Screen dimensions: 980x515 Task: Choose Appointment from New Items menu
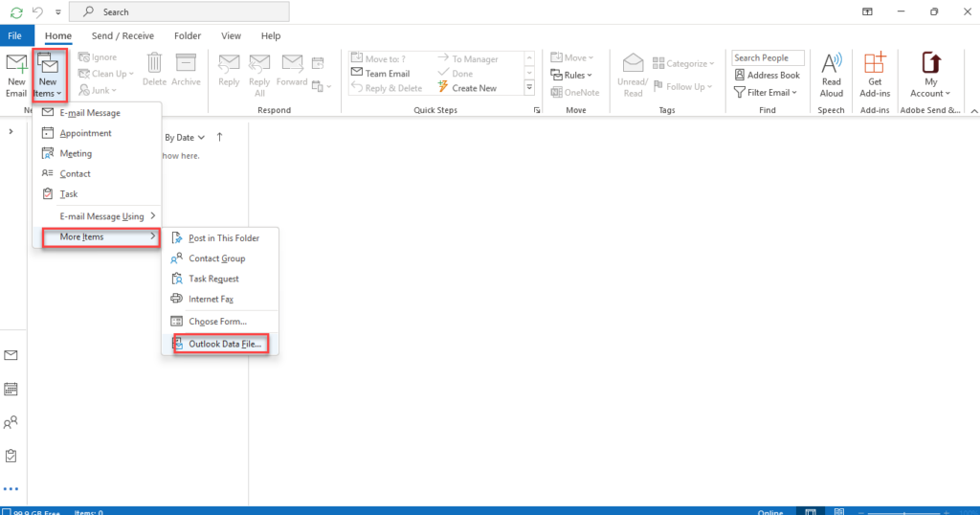click(98, 133)
